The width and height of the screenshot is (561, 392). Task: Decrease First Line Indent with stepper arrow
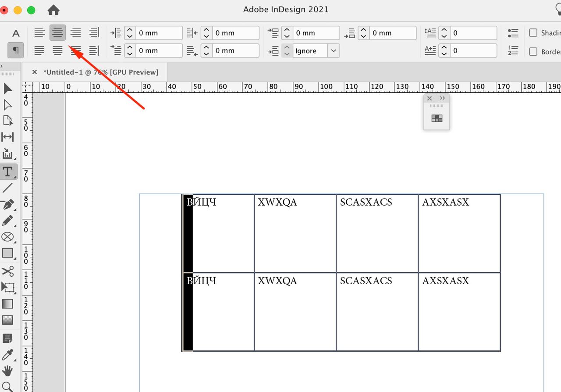pyautogui.click(x=130, y=54)
